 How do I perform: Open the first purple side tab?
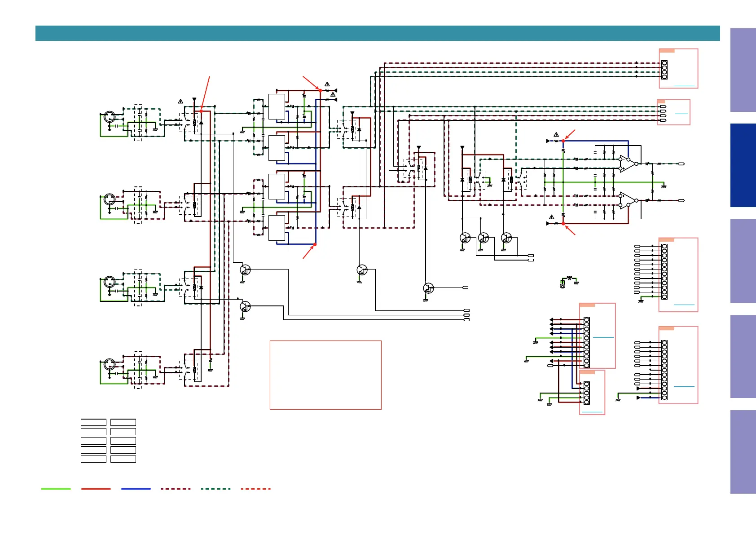tap(743, 70)
